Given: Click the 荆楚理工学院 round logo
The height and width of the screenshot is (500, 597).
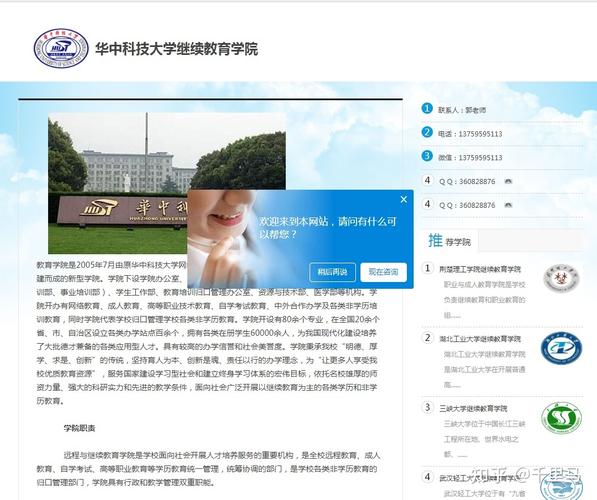Looking at the screenshot, I should tap(561, 278).
